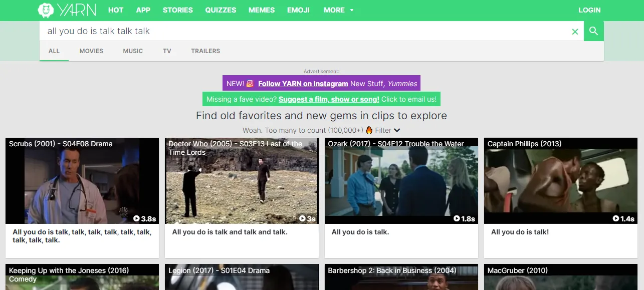Click Suggest a film, show or song link
The image size is (644, 290).
(329, 99)
